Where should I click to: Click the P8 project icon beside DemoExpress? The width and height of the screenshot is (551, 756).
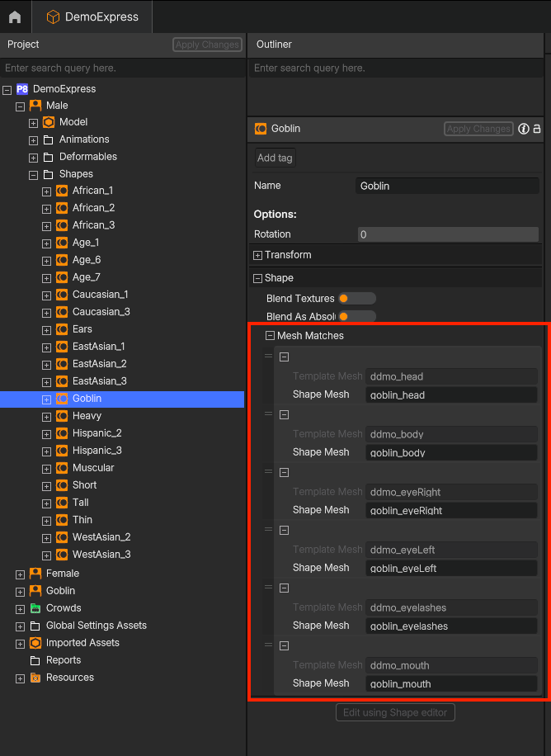[22, 89]
